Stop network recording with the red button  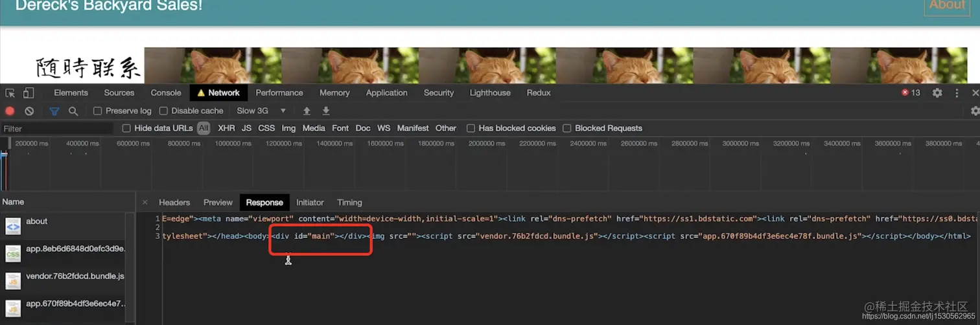point(10,111)
